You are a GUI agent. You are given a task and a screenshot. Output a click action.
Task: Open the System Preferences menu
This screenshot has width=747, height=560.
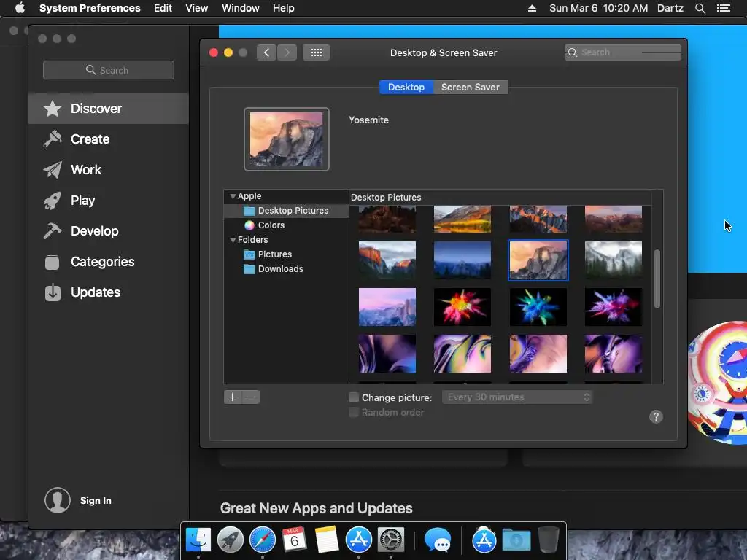point(90,8)
